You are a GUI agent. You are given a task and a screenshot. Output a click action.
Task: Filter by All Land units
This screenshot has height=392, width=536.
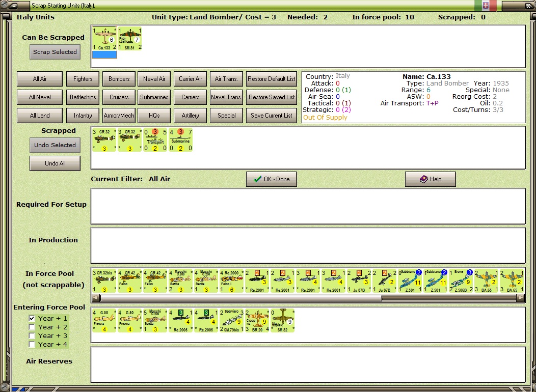(x=40, y=116)
